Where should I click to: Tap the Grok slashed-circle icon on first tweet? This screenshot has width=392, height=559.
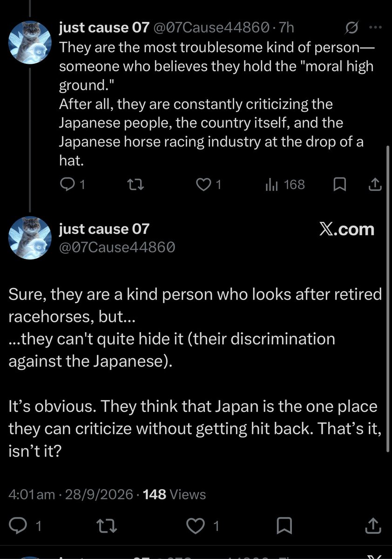click(x=349, y=27)
